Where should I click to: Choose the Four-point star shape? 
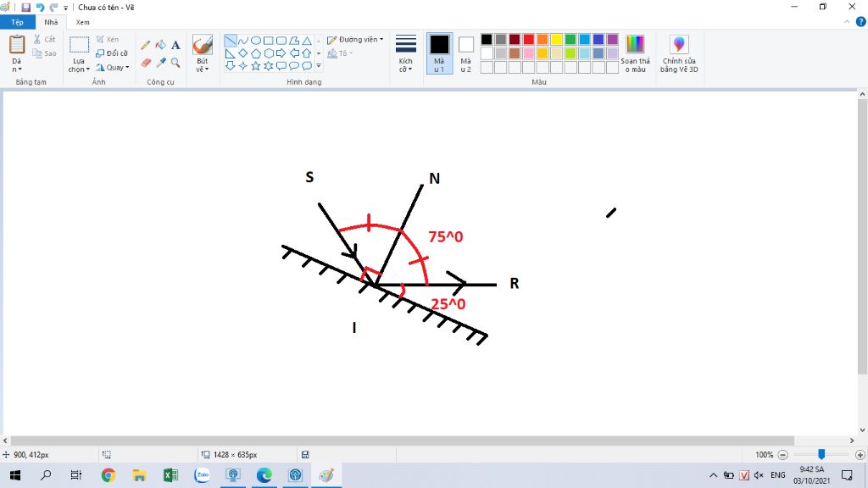(243, 66)
